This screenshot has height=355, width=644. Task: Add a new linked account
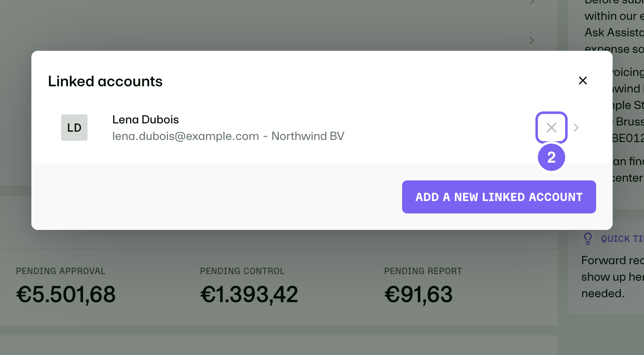[x=499, y=197]
